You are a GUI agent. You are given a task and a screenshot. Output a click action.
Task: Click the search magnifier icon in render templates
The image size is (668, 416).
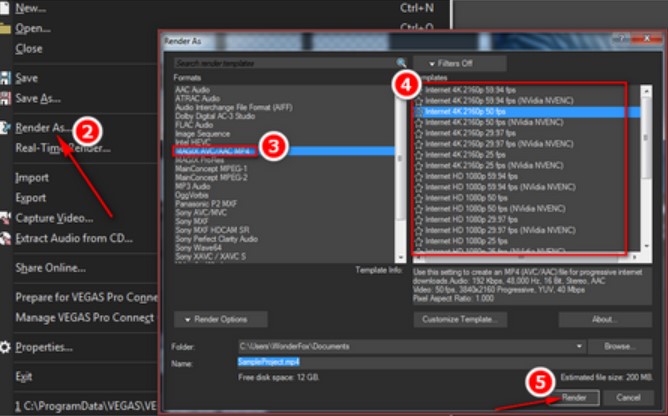click(x=401, y=62)
